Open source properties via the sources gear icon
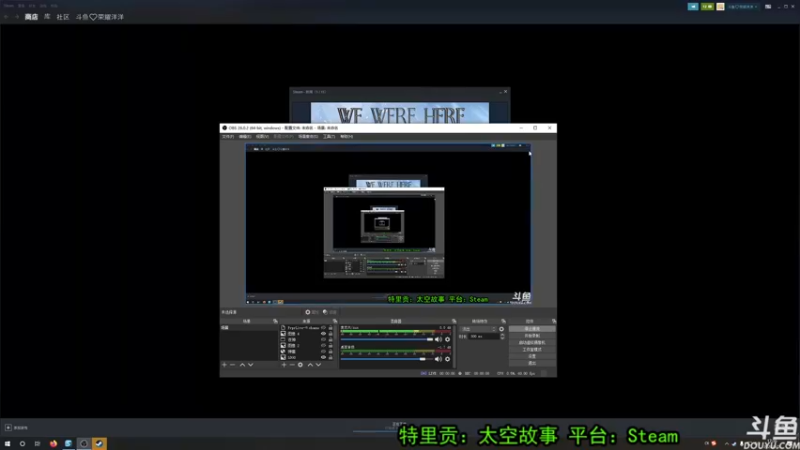800x450 pixels. (x=300, y=365)
